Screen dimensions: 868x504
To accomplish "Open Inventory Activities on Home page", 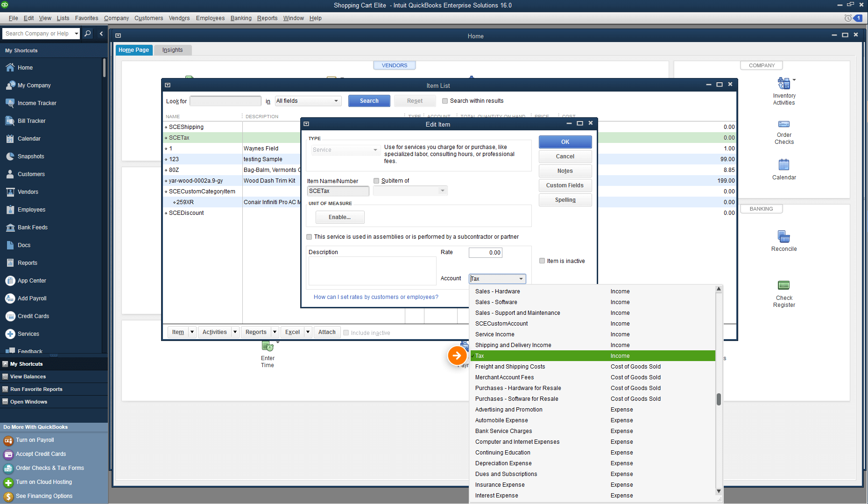I will [x=784, y=92].
